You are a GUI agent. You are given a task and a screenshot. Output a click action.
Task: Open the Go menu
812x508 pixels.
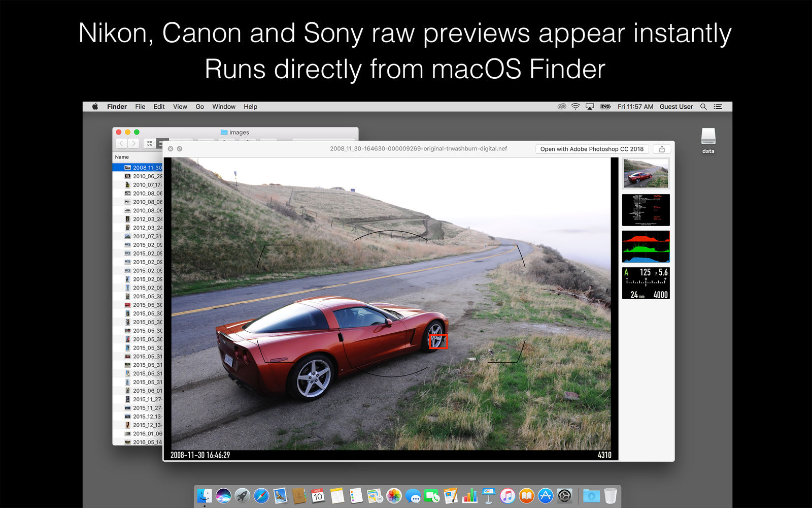click(x=200, y=107)
